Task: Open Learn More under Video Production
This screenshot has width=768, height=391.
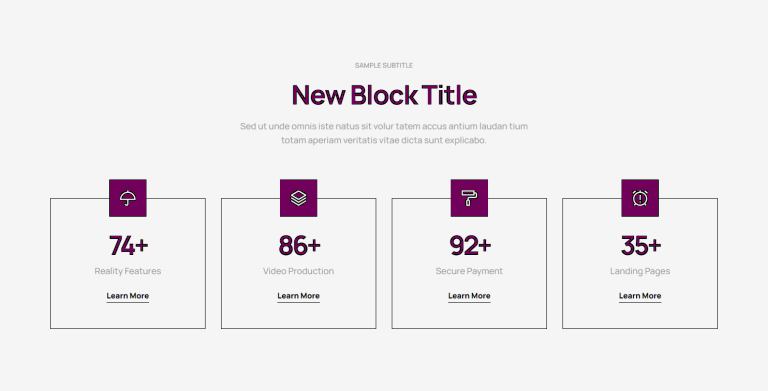Action: pyautogui.click(x=298, y=296)
